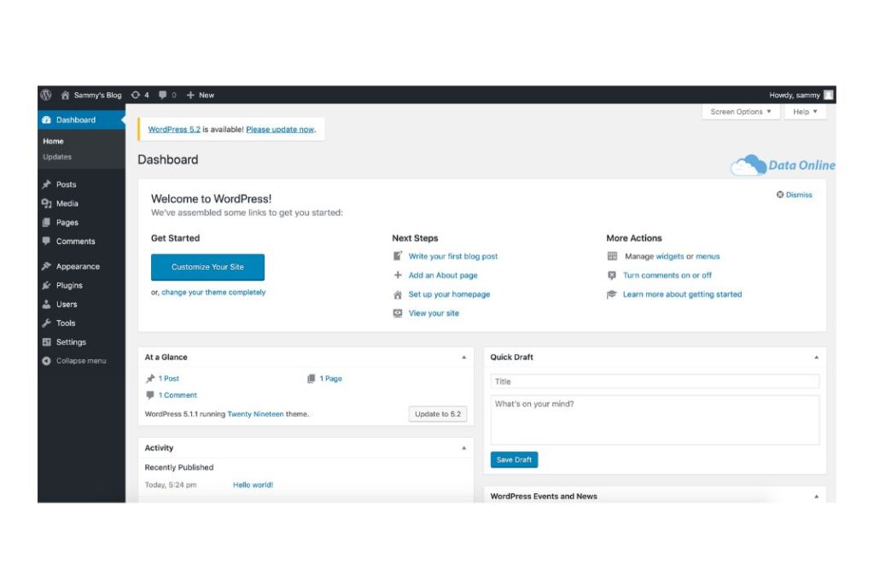Click the Collapse menu arrow icon
Image resolution: width=874 pixels, height=588 pixels.
click(46, 361)
